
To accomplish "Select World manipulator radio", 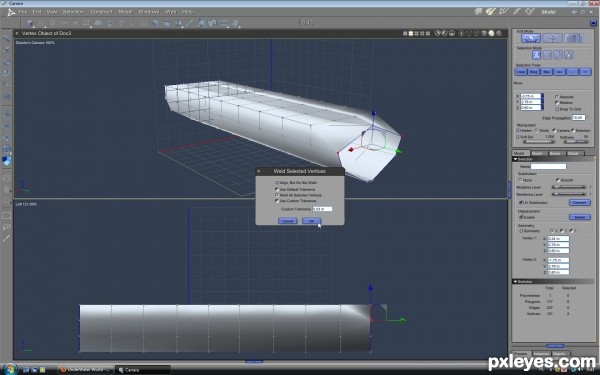I will 536,130.
